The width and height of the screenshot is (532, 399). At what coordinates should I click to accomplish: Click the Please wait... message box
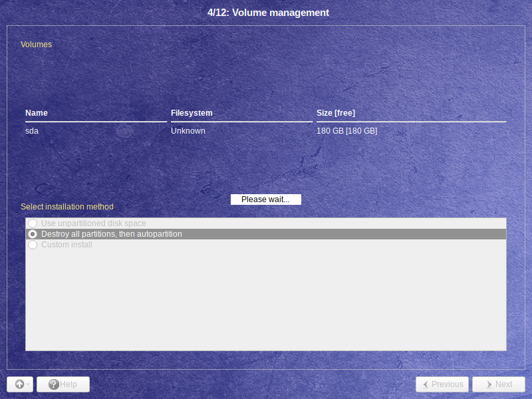pyautogui.click(x=265, y=199)
